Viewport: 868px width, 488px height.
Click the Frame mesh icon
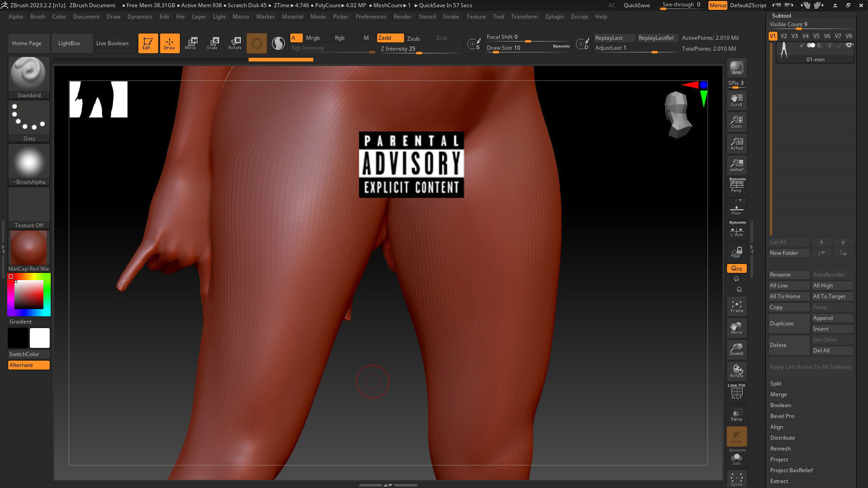(736, 306)
